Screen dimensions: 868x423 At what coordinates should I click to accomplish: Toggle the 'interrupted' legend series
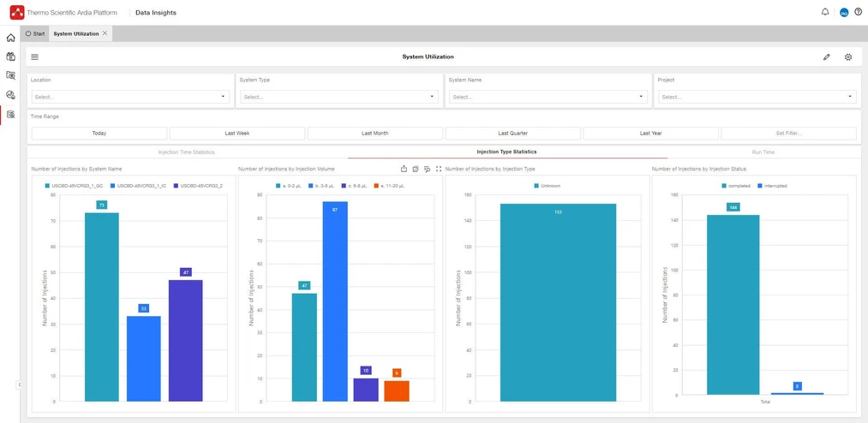[x=772, y=185]
